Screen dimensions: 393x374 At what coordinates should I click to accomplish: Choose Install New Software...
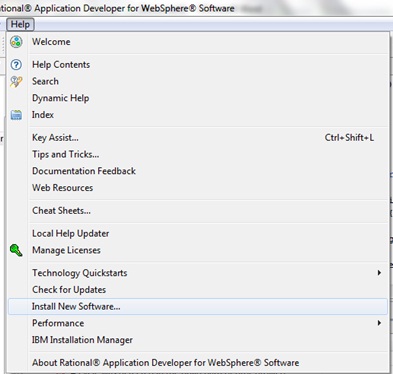click(198, 306)
